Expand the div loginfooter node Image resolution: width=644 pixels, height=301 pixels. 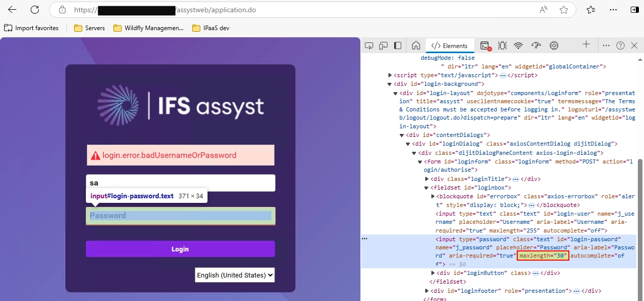[x=427, y=291]
